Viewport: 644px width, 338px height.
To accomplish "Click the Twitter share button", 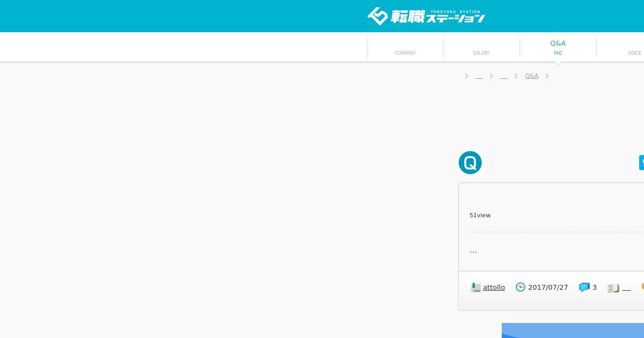I will pos(641,163).
